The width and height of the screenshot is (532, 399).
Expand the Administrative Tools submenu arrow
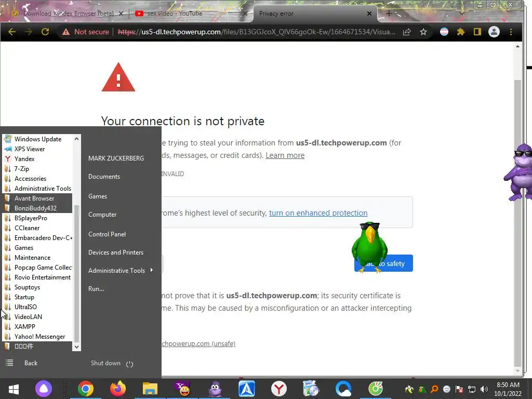point(151,270)
